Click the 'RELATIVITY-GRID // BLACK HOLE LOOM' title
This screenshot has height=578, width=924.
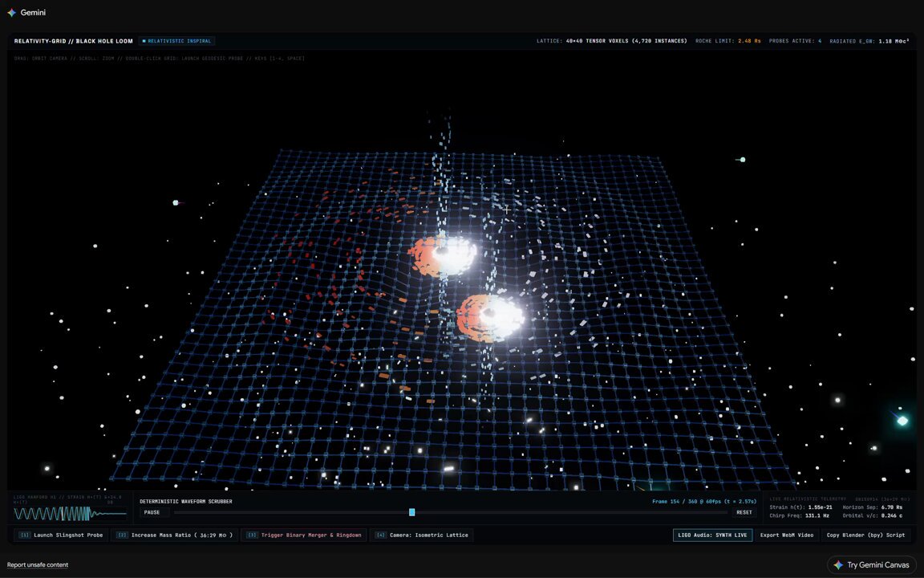click(74, 41)
